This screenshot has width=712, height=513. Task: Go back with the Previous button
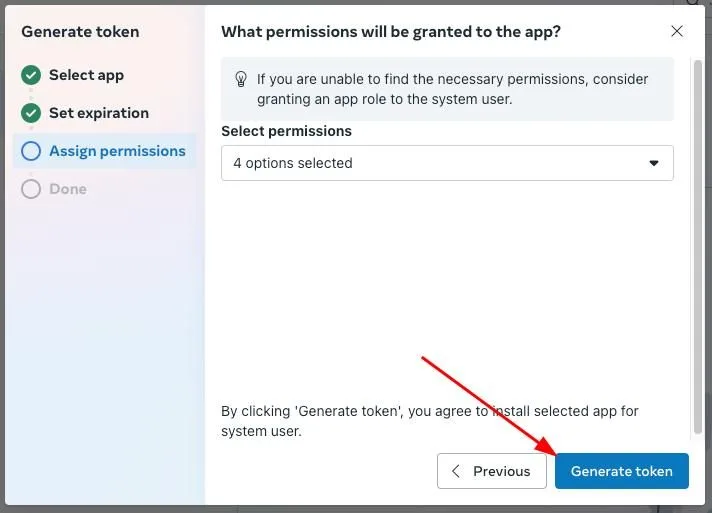pos(492,471)
